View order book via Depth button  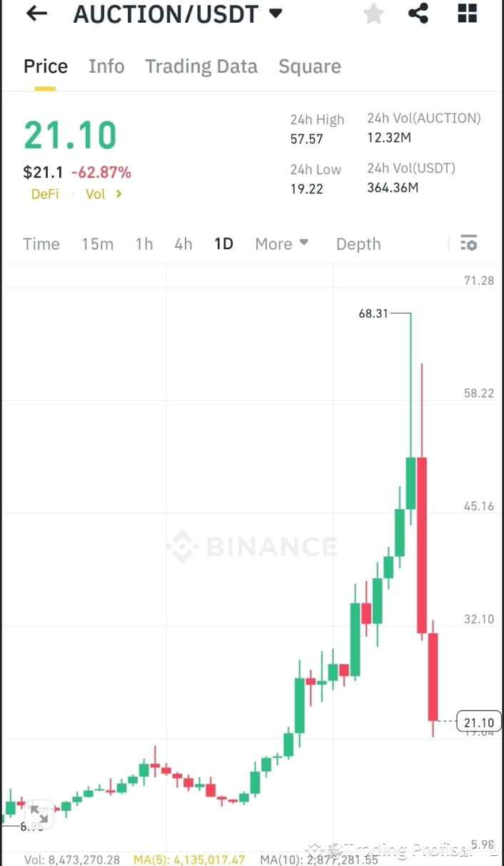[358, 243]
